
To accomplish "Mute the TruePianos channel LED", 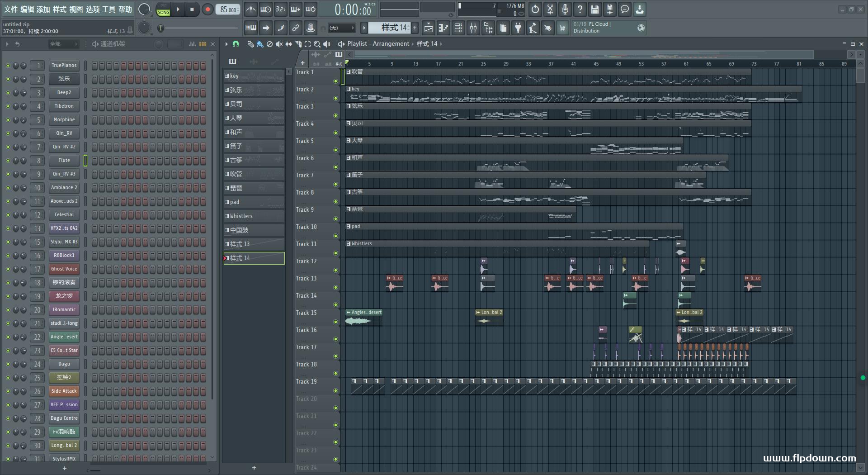I will [8, 66].
